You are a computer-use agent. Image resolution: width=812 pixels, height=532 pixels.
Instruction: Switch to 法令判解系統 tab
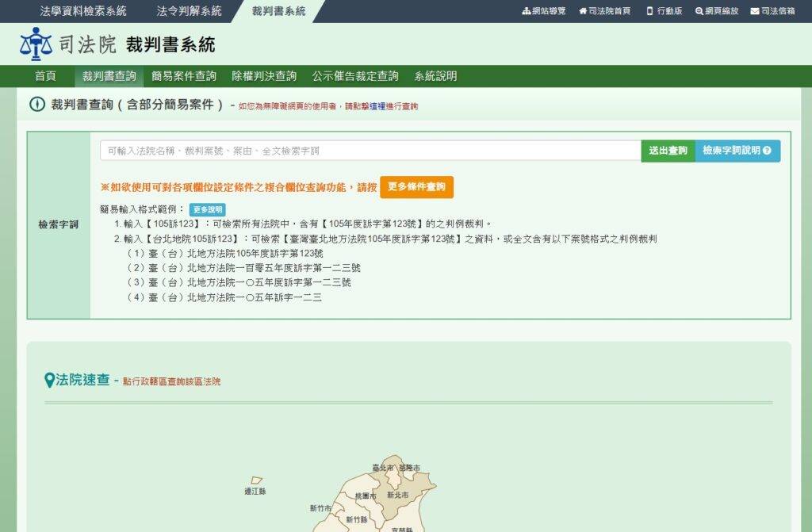189,11
